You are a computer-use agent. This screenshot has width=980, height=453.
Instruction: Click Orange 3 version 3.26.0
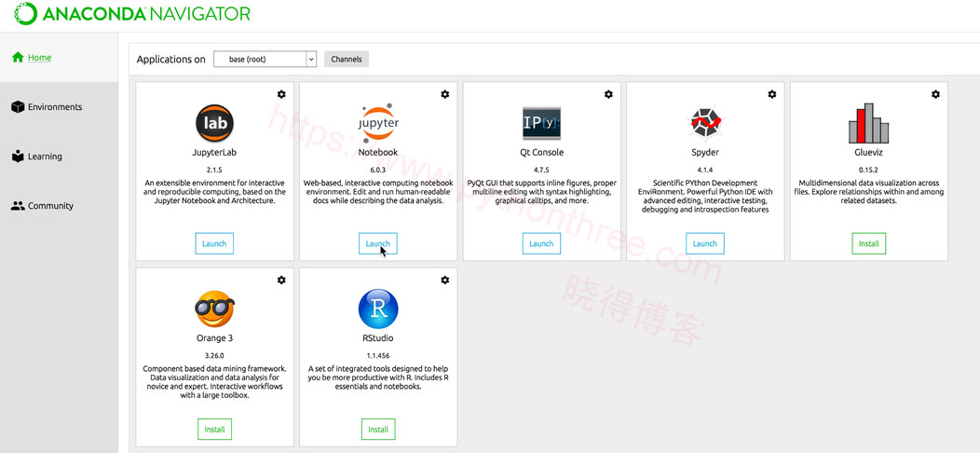214,355
